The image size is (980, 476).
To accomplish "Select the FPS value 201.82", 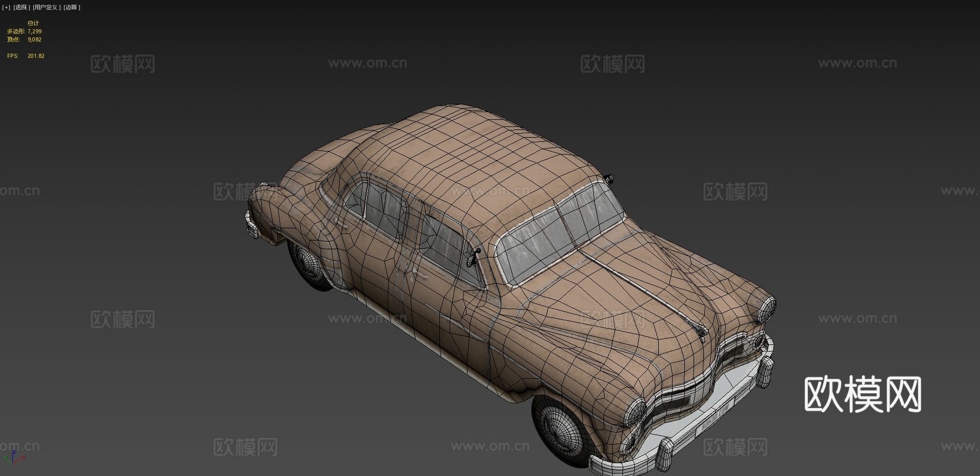I will pos(36,56).
